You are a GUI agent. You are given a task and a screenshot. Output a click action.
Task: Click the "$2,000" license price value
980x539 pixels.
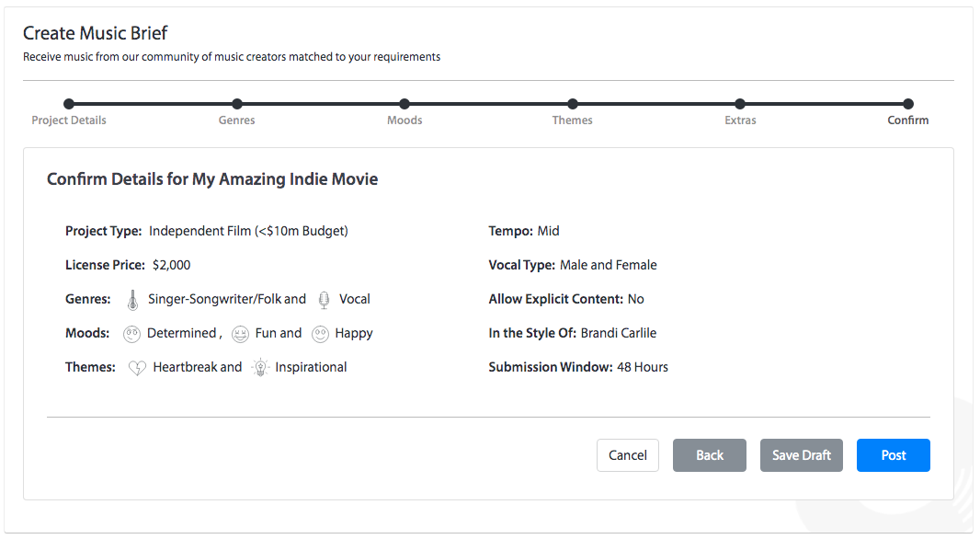tap(171, 265)
